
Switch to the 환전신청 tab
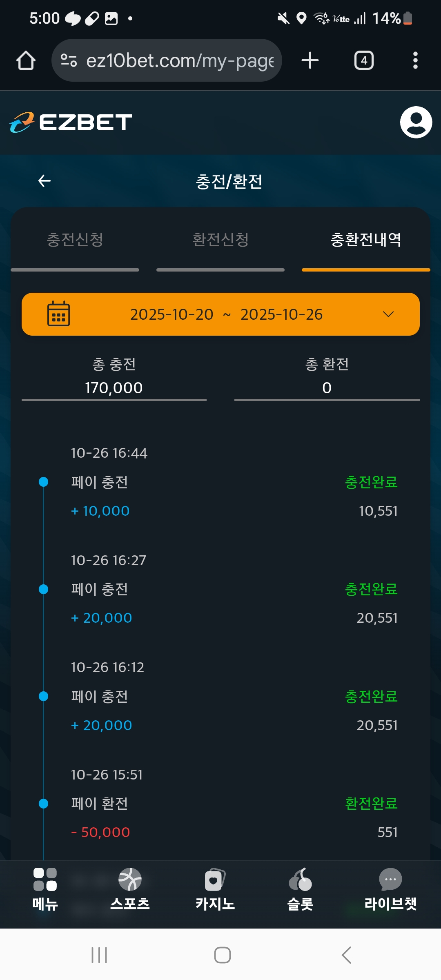click(x=220, y=240)
